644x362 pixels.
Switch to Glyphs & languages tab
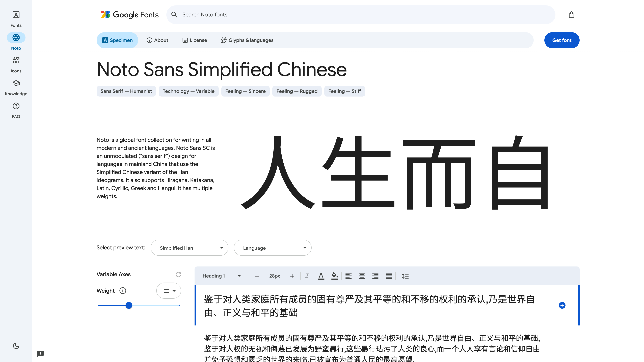247,40
